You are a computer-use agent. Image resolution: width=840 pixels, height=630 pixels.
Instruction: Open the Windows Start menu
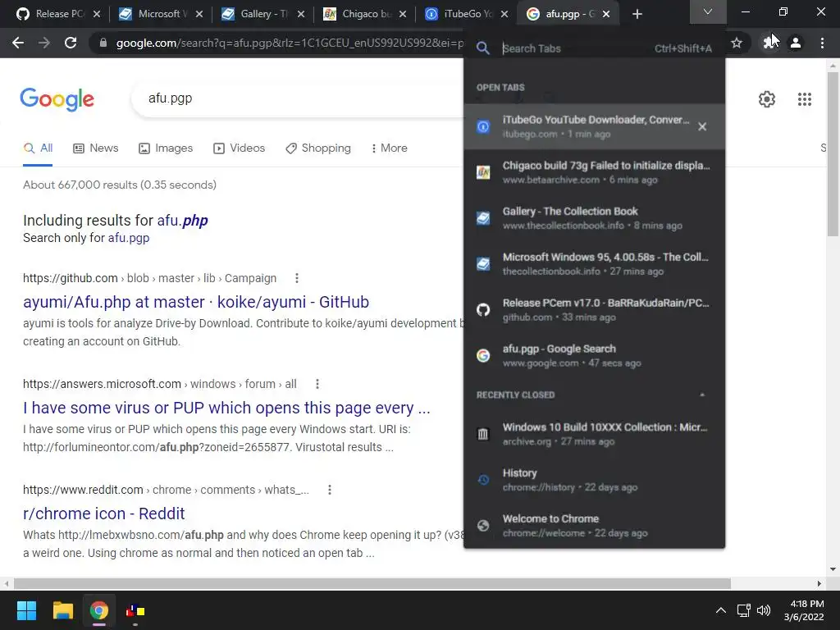coord(26,610)
